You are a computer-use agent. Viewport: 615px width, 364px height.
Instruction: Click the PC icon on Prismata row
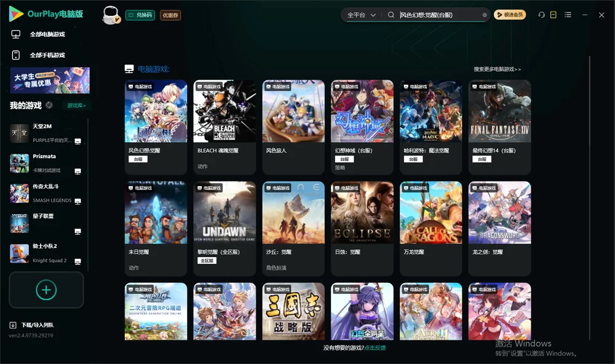[x=77, y=172]
